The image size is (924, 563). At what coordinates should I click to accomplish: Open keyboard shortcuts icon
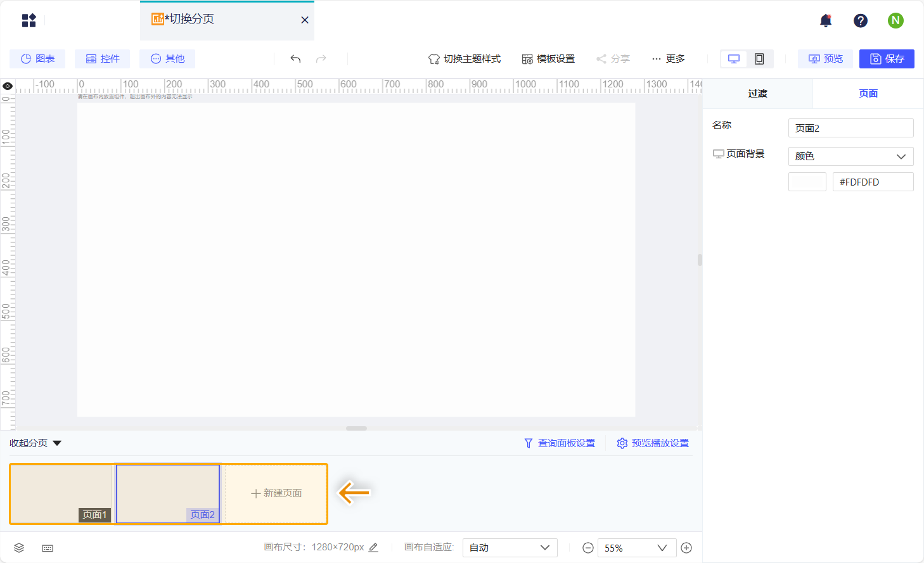48,548
